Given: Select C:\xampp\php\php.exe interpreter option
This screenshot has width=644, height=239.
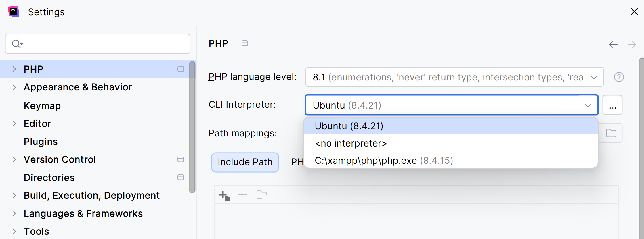Looking at the screenshot, I should point(451,160).
